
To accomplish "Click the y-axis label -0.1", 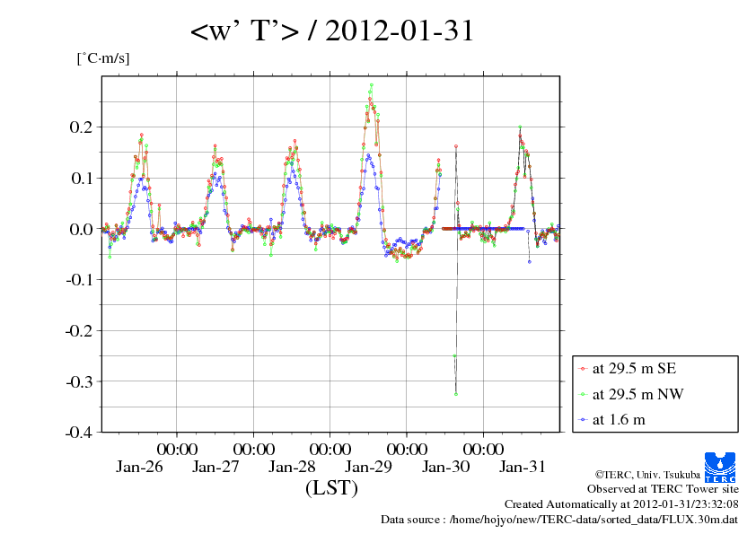I will click(79, 279).
